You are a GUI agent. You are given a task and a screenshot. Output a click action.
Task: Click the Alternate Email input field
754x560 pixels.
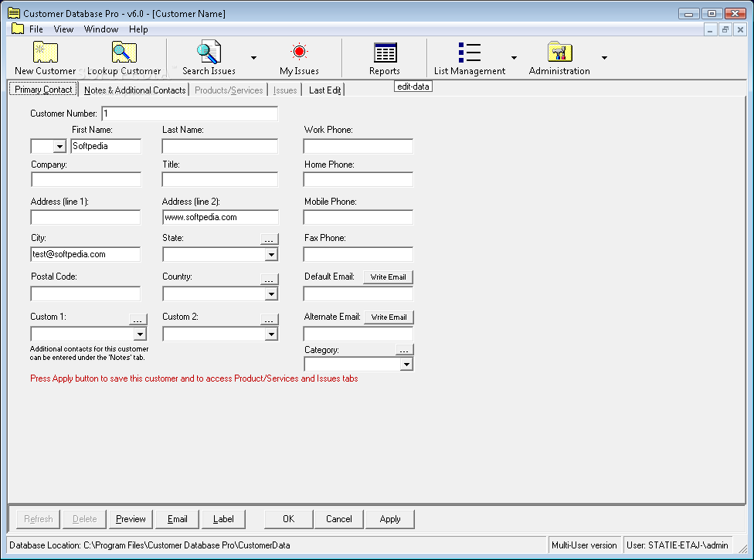(358, 334)
